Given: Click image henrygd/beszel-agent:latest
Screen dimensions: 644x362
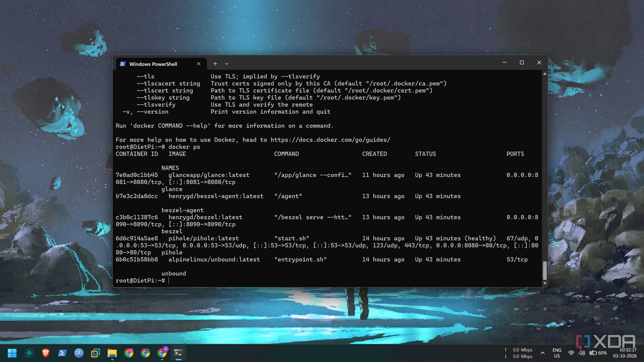Looking at the screenshot, I should coord(216,196).
